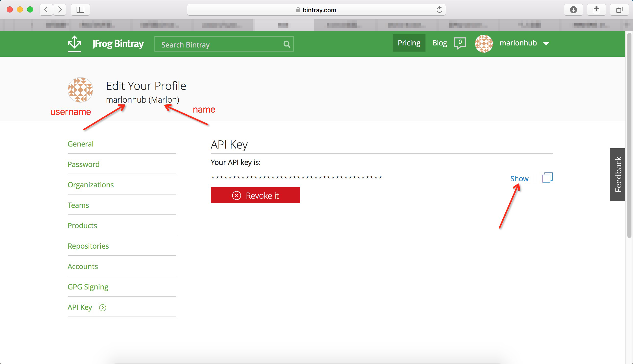Click the 'Edit Your Profile' heading

(x=146, y=86)
